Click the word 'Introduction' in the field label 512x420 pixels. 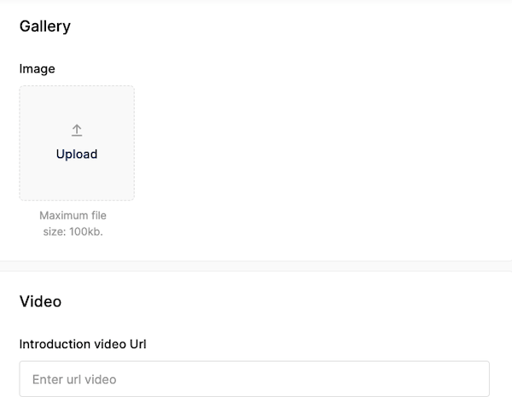(x=55, y=344)
